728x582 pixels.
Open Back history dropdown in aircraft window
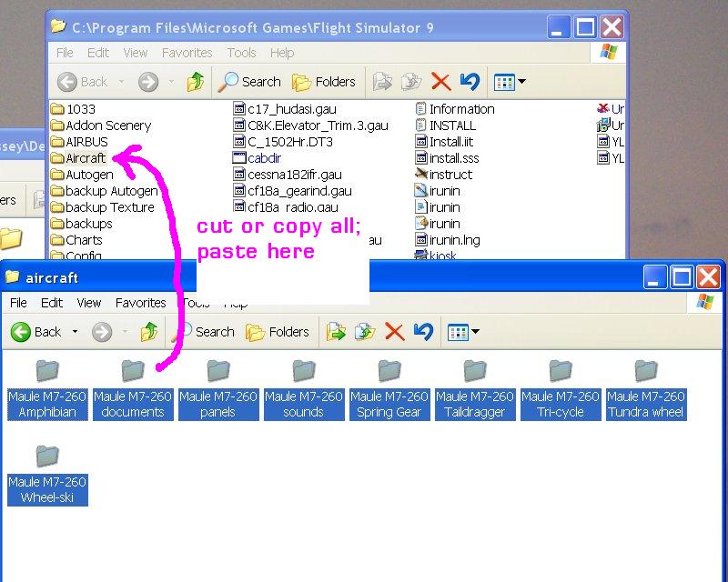75,332
